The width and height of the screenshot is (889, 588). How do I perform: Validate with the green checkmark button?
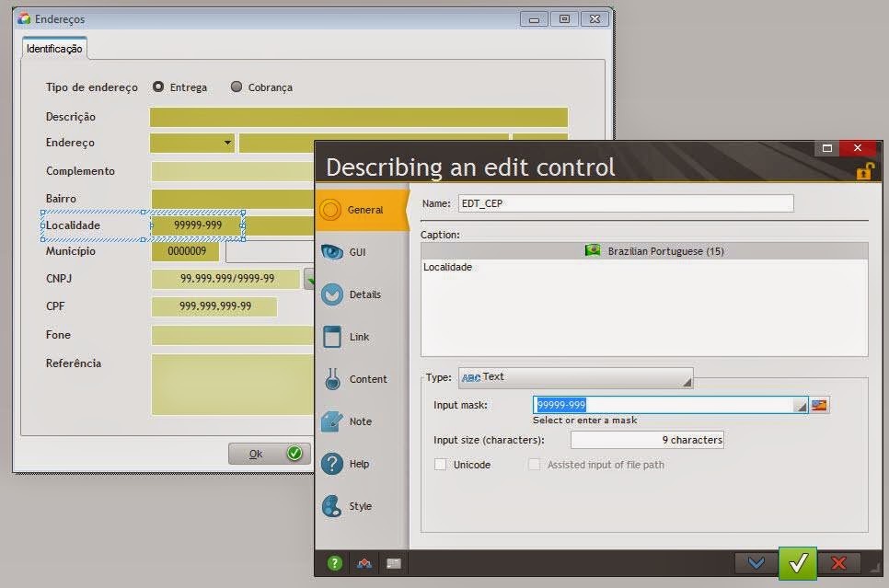798,562
